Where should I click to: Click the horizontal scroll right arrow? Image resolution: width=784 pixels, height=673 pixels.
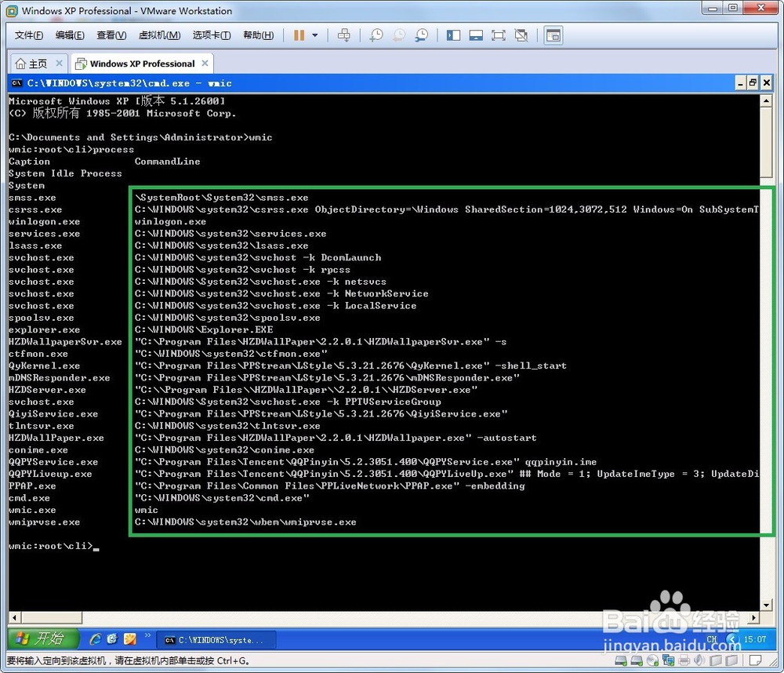point(754,618)
